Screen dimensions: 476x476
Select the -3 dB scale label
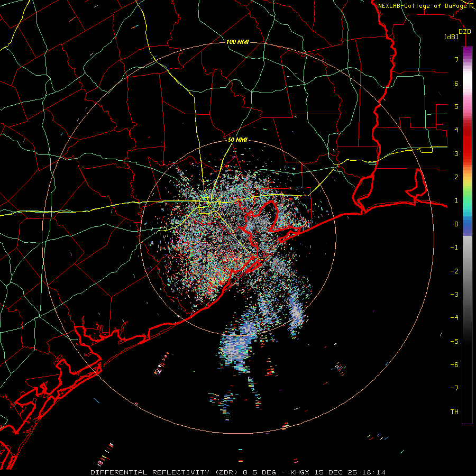[x=454, y=294]
